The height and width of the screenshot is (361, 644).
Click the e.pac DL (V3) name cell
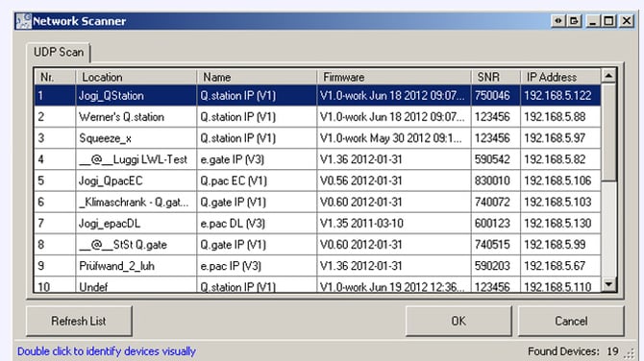tap(257, 224)
